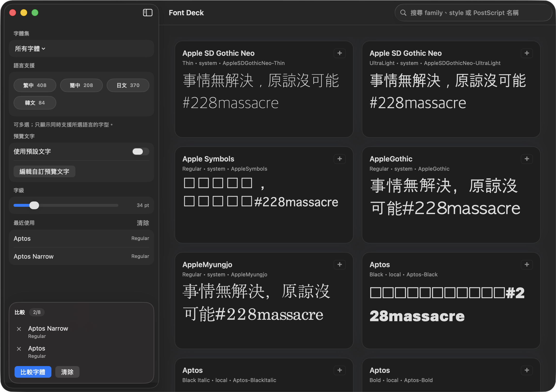556x392 pixels.
Task: Click the AppleGothic preview text
Action: [445, 197]
